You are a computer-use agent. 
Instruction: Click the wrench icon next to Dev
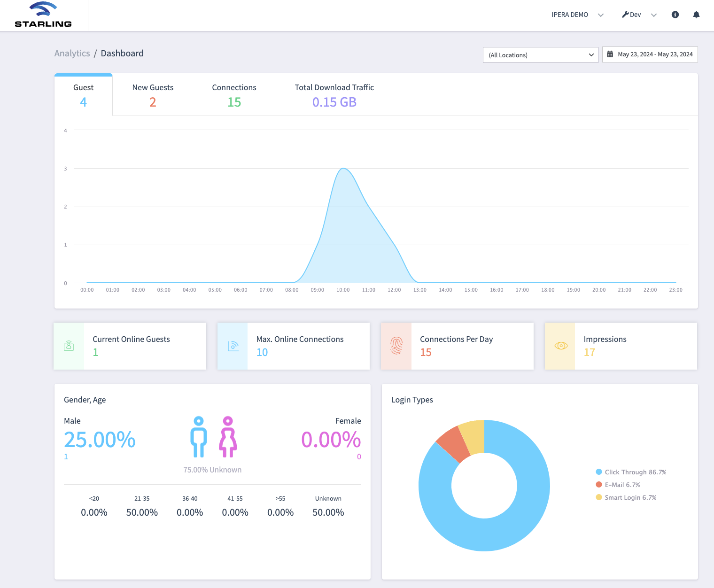625,15
